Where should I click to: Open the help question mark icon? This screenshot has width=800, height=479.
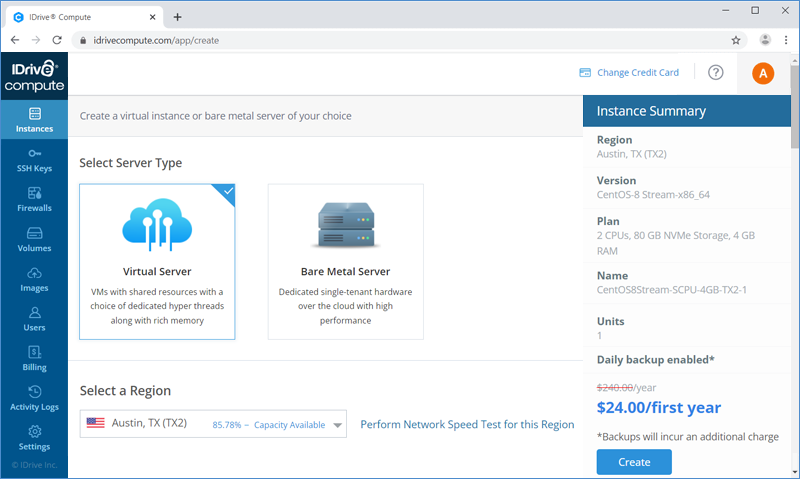tap(715, 72)
